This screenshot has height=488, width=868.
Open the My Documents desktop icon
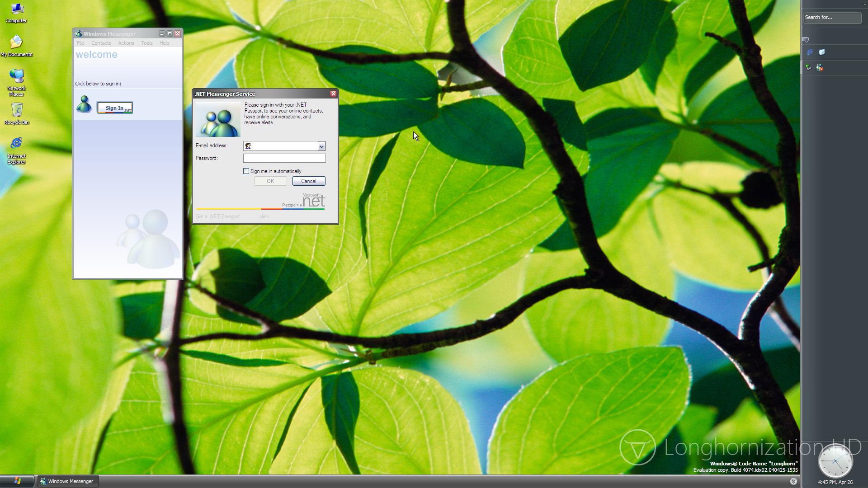(x=16, y=45)
